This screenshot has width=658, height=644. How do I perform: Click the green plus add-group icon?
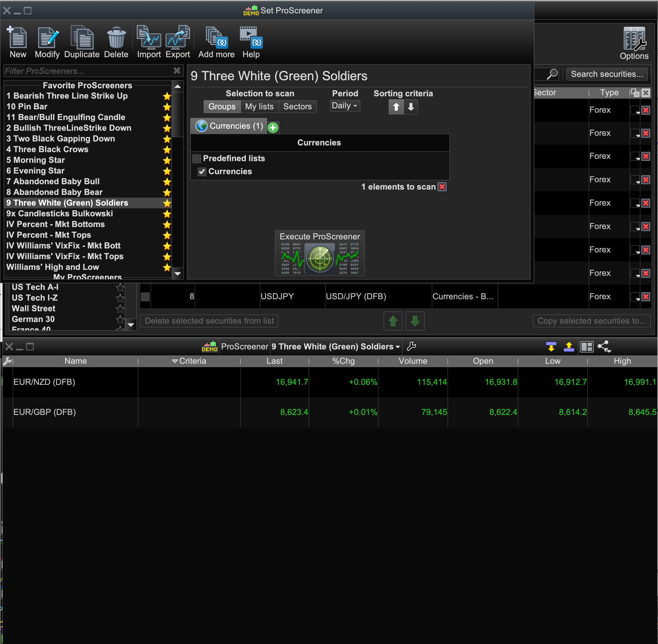tap(273, 127)
